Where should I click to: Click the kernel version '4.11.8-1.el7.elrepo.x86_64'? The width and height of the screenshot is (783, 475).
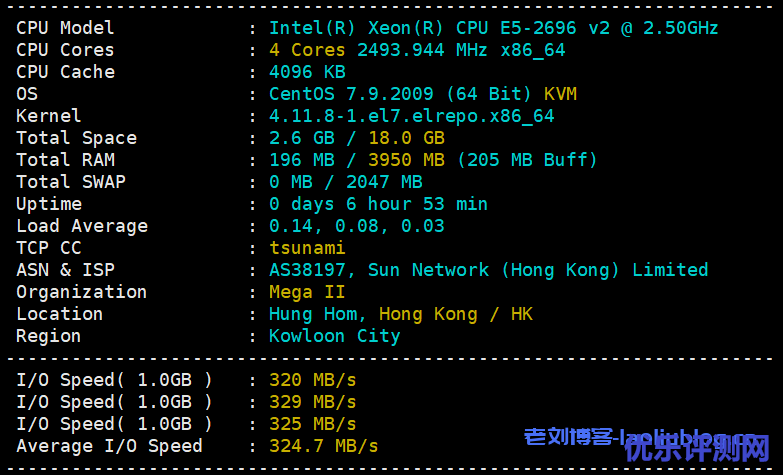point(411,116)
